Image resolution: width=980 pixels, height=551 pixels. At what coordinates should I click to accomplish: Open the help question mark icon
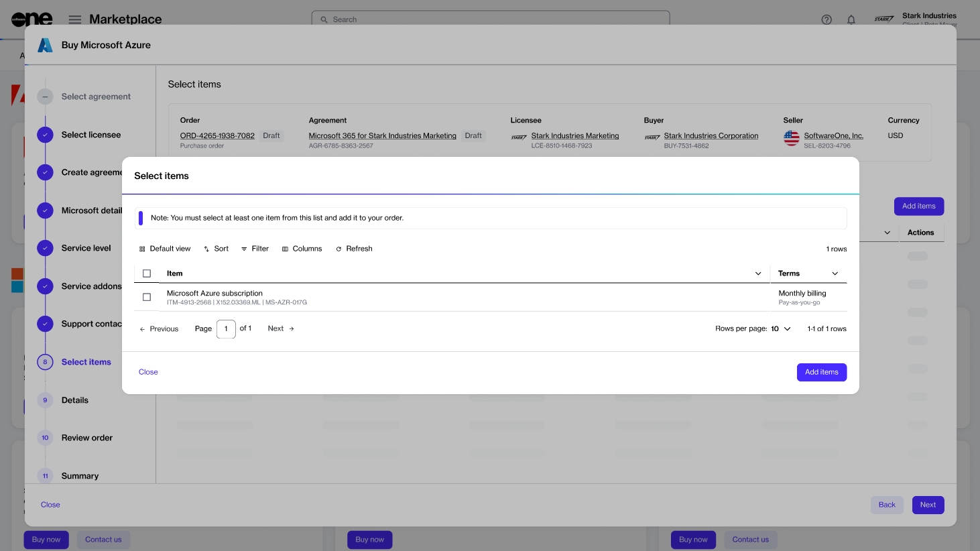click(x=826, y=19)
